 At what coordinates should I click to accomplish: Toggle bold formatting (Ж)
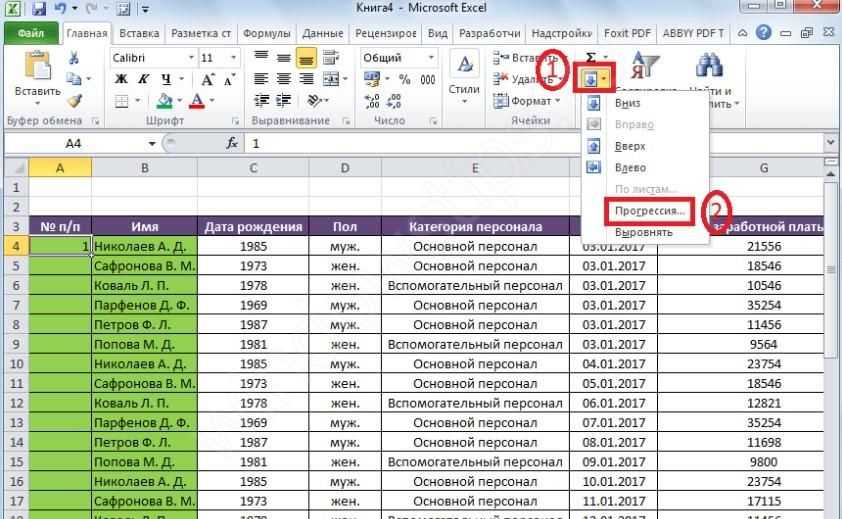point(121,79)
